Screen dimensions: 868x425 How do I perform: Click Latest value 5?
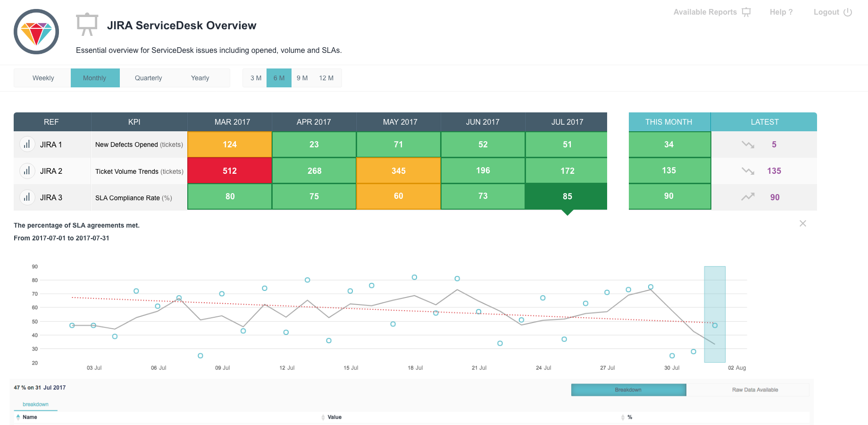coord(774,144)
